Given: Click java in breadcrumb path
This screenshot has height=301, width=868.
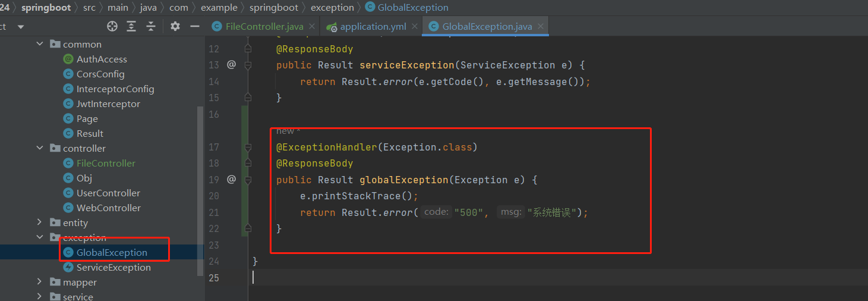Looking at the screenshot, I should (149, 8).
